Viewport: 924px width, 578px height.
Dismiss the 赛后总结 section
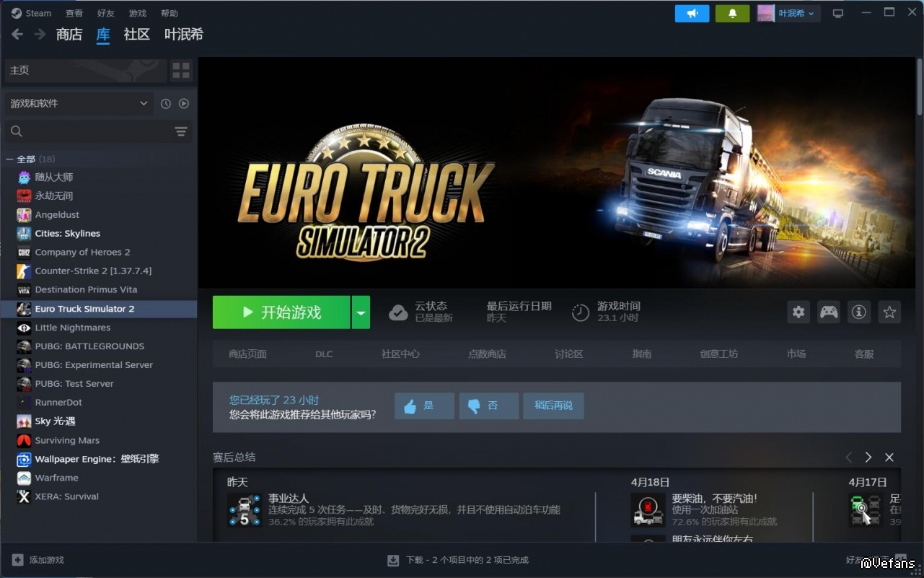tap(889, 457)
